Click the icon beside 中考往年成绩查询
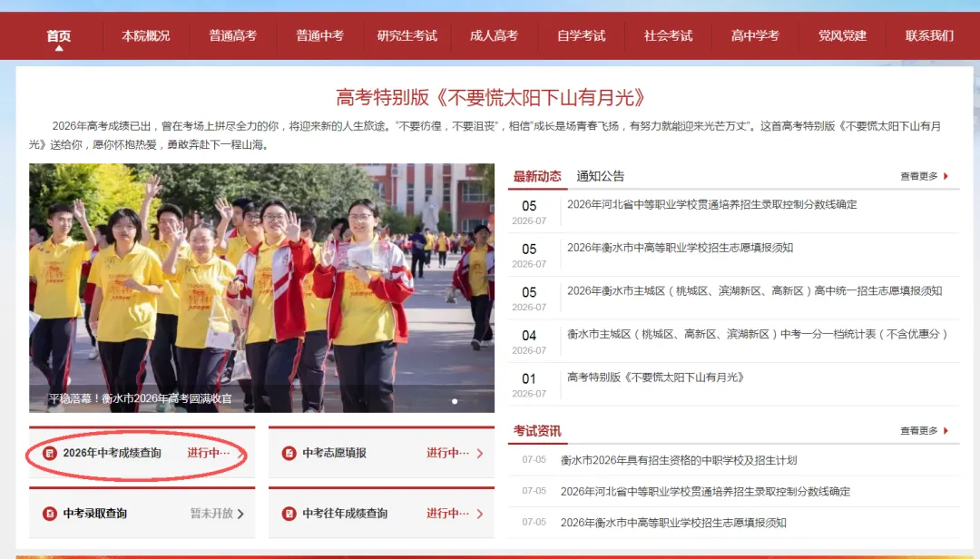The width and height of the screenshot is (980, 559). [289, 514]
